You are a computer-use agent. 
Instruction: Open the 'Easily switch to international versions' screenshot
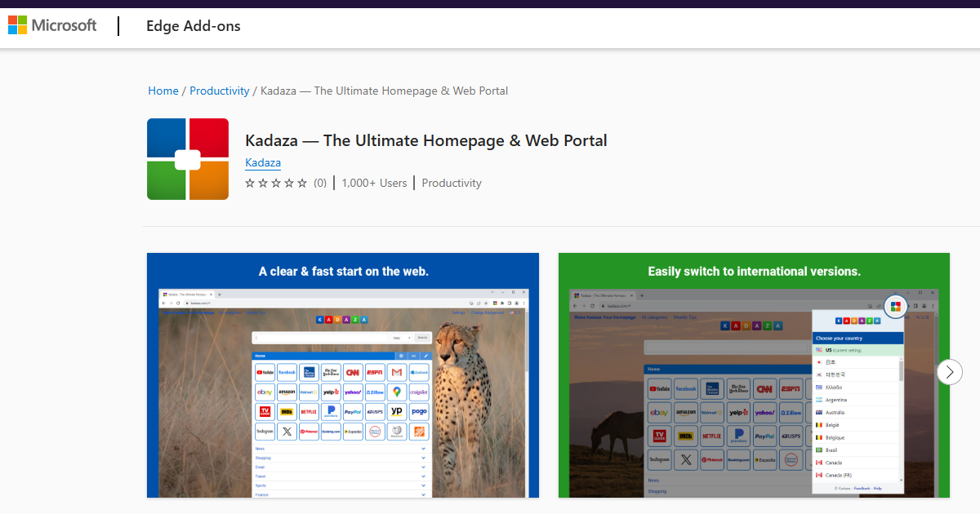(754, 375)
